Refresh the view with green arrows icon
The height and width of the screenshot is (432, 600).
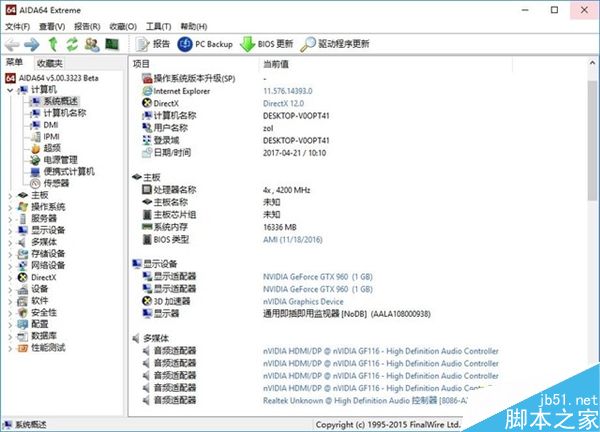pos(72,44)
